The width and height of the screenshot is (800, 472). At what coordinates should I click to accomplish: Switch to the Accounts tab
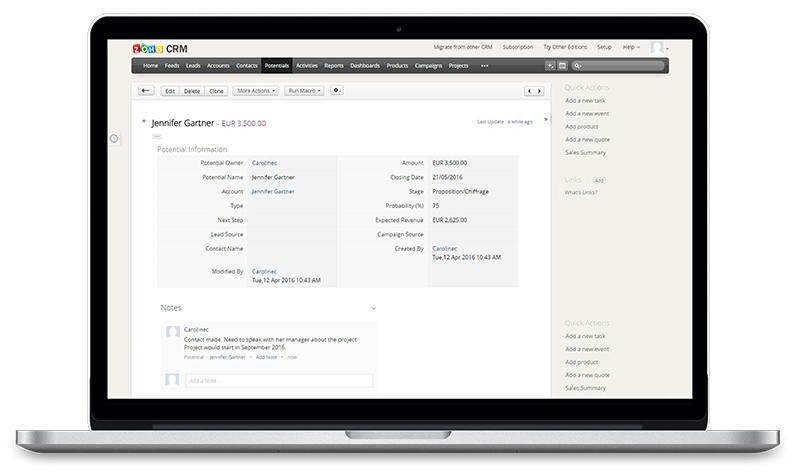click(x=218, y=66)
